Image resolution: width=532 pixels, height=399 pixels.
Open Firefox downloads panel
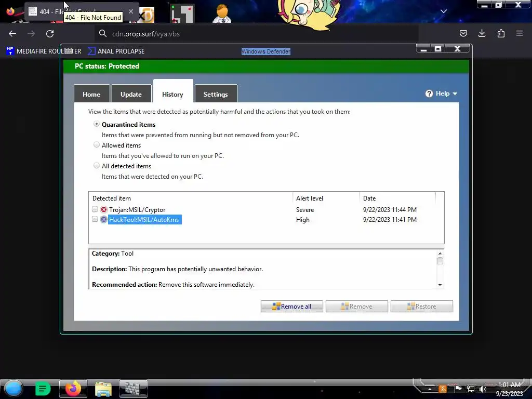click(482, 33)
